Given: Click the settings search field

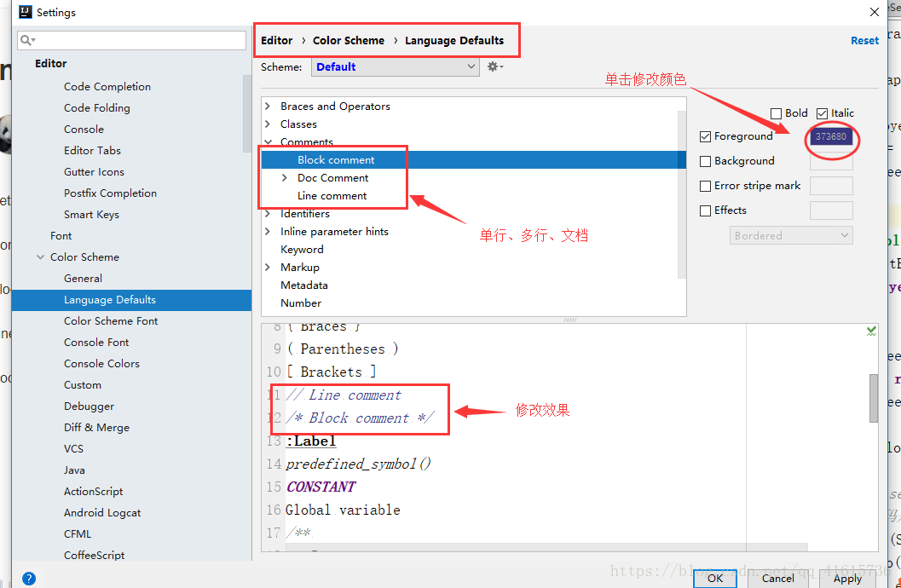Looking at the screenshot, I should point(131,40).
